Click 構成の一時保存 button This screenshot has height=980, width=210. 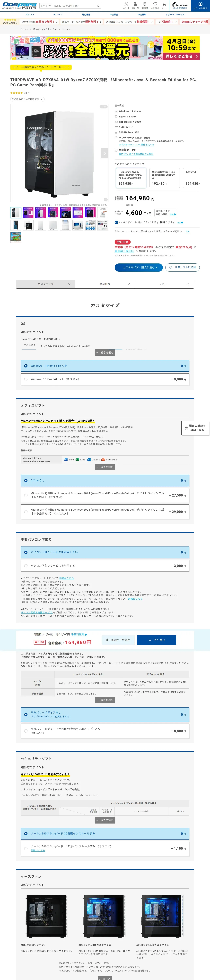coord(118,640)
